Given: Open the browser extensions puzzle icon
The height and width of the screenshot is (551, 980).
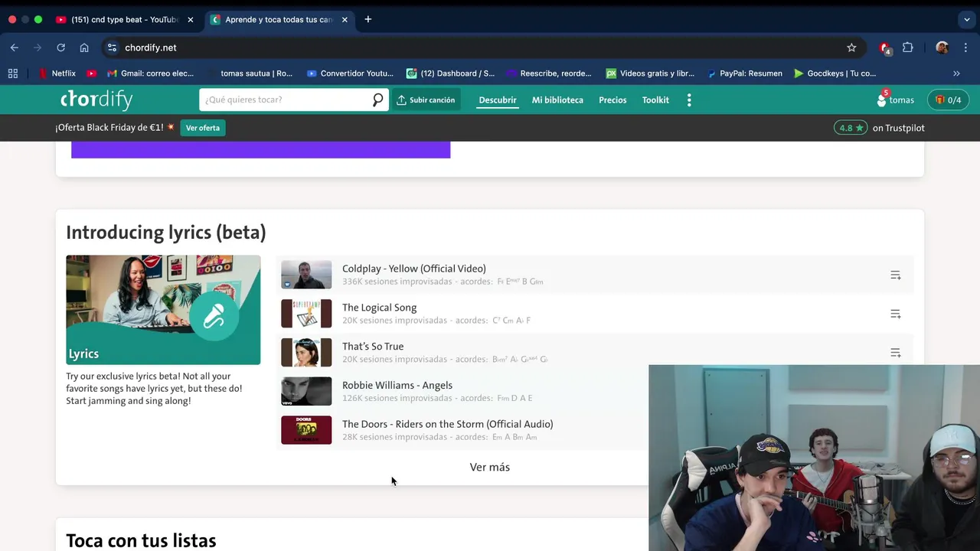Looking at the screenshot, I should (908, 47).
